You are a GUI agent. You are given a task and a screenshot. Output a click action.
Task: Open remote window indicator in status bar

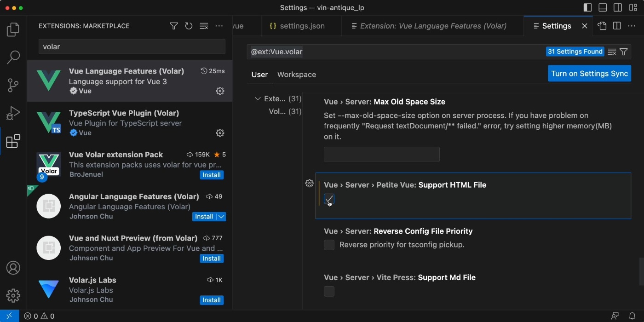[x=9, y=316]
